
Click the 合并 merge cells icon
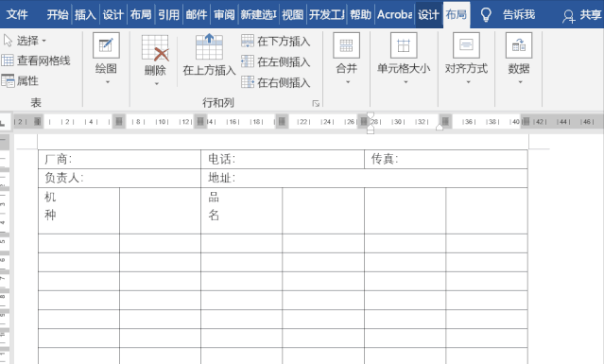(x=346, y=45)
